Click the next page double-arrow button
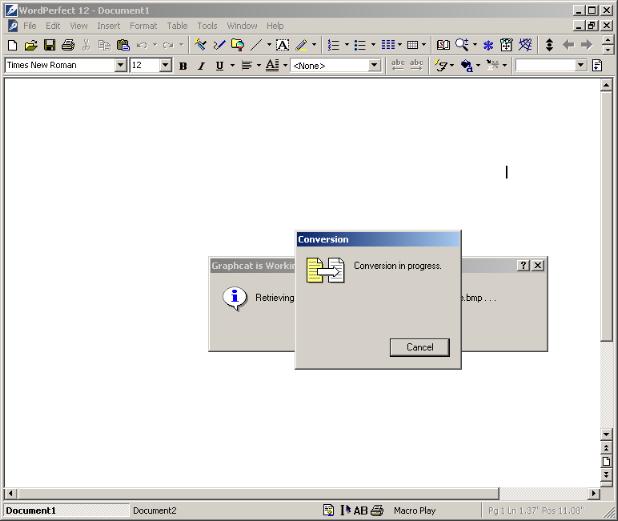 tap(606, 474)
